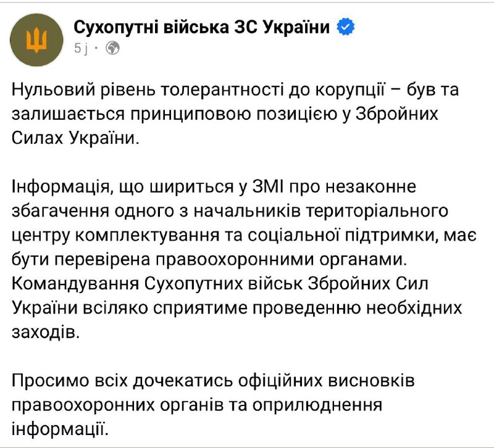The image size is (494, 448).
Task: Select first paragraph starting with 'Нульовий рівень'
Action: 235,114
